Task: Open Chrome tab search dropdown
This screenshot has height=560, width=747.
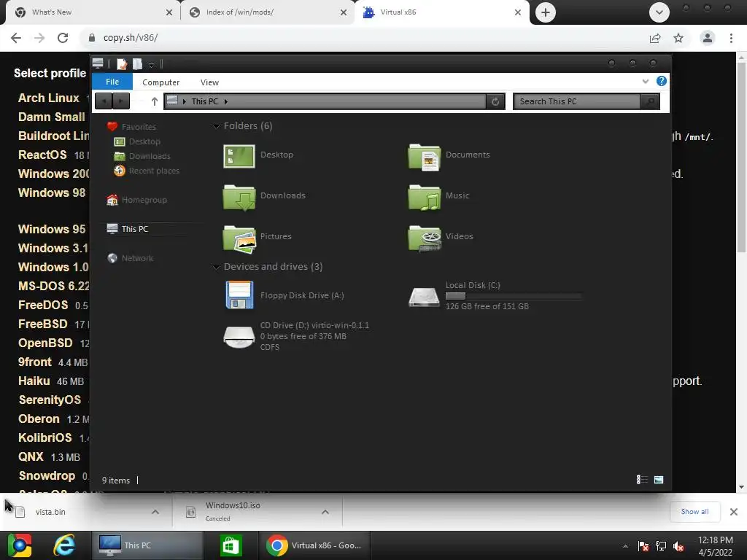Action: coord(659,12)
